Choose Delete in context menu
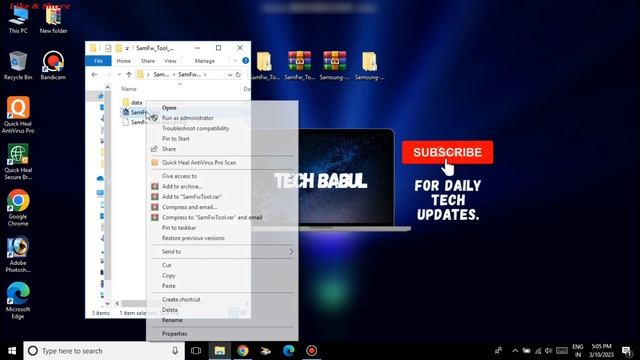This screenshot has height=360, width=640. pos(170,310)
